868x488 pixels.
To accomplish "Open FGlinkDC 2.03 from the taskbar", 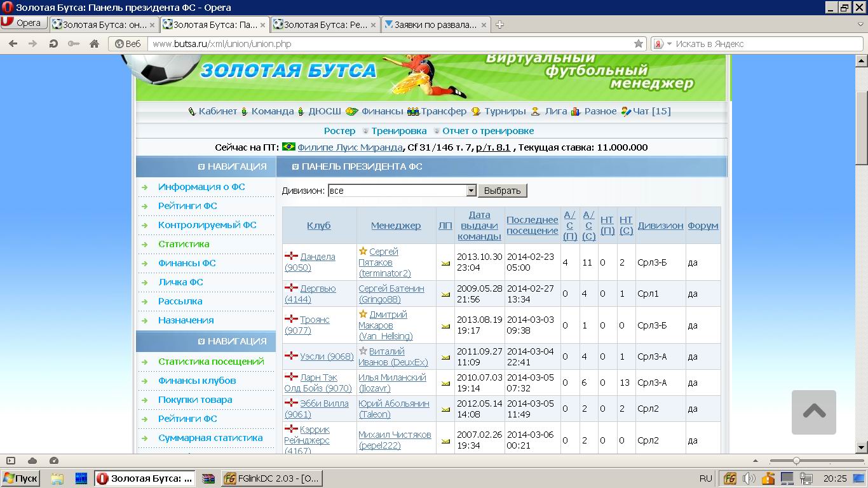I will click(272, 478).
